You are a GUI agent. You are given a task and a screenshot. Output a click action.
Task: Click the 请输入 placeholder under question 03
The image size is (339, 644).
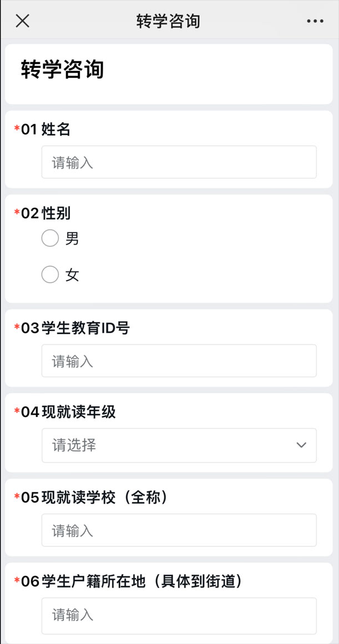[179, 361]
